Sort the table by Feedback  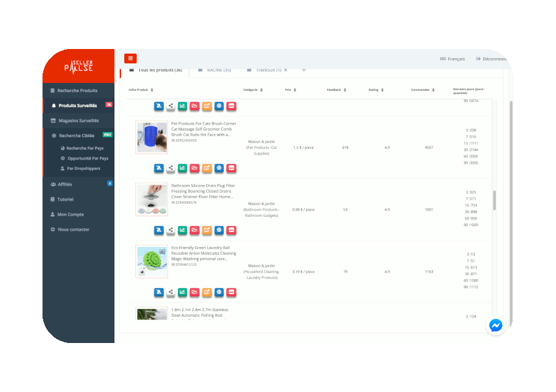pos(336,90)
